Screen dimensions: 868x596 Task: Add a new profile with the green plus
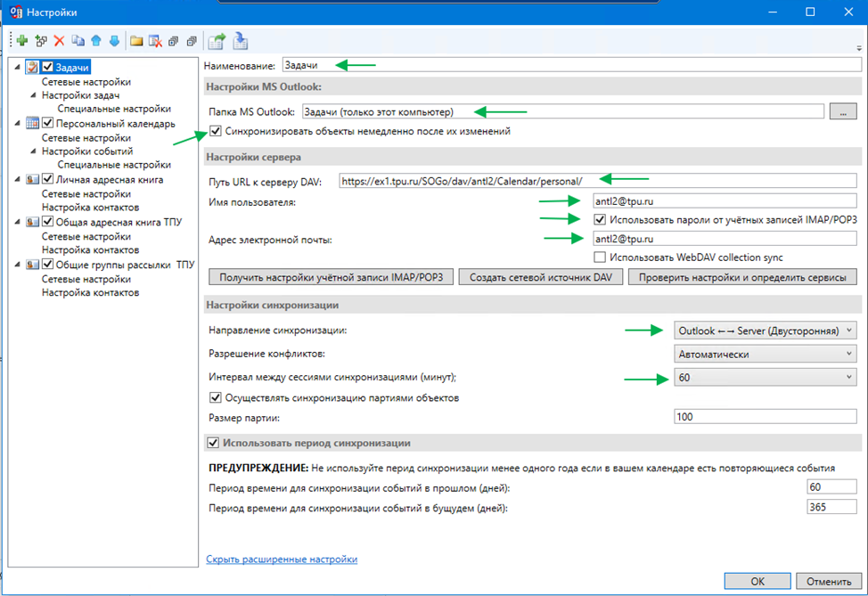22,40
